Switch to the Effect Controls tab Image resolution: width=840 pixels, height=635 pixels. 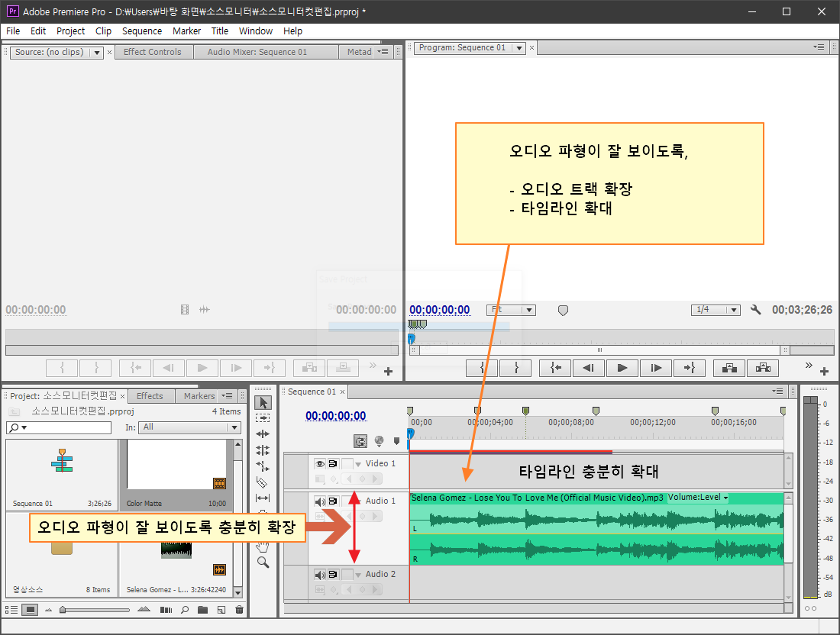coord(153,52)
